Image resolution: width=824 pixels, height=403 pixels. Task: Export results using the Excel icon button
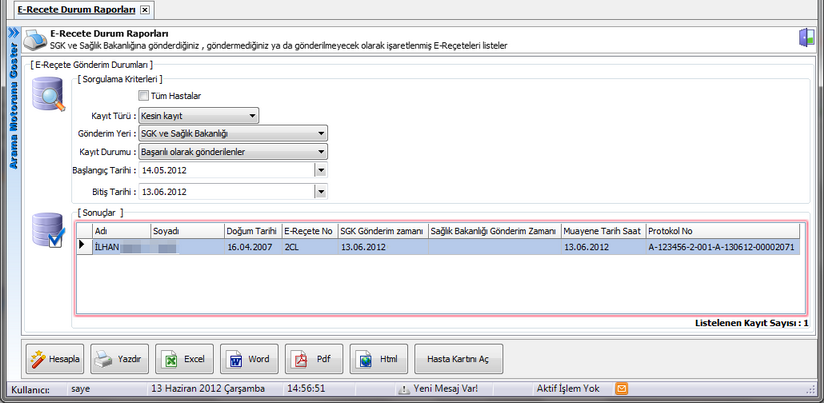point(185,358)
